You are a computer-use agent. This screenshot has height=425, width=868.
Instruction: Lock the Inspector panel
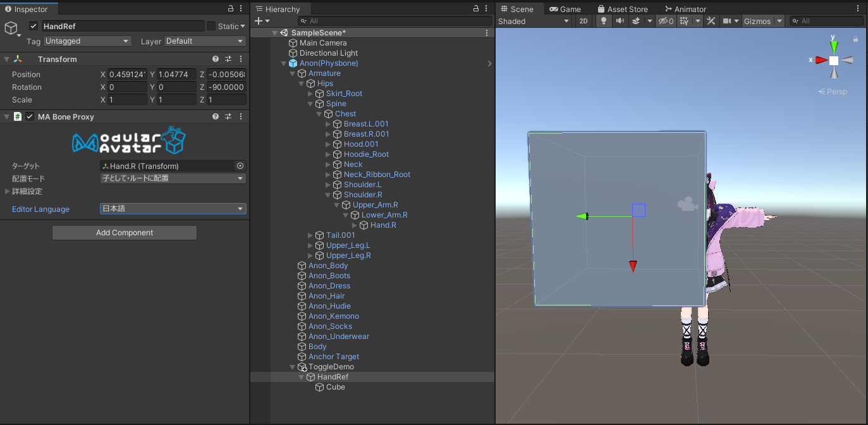[231, 9]
